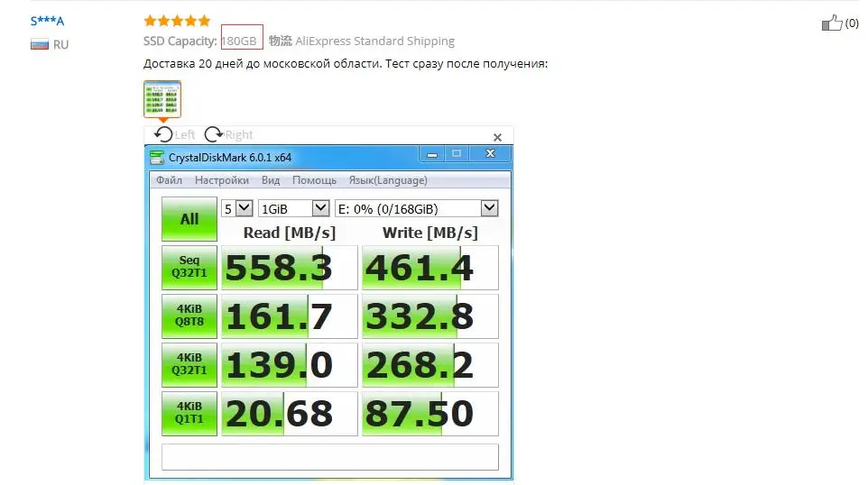The image size is (868, 485).
Task: Open the Настройки menu
Action: pos(221,180)
